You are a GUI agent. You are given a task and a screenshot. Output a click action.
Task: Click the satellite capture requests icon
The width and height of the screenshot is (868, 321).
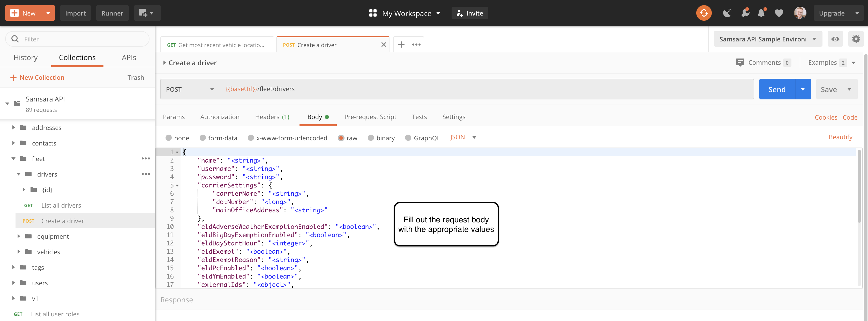pyautogui.click(x=727, y=13)
